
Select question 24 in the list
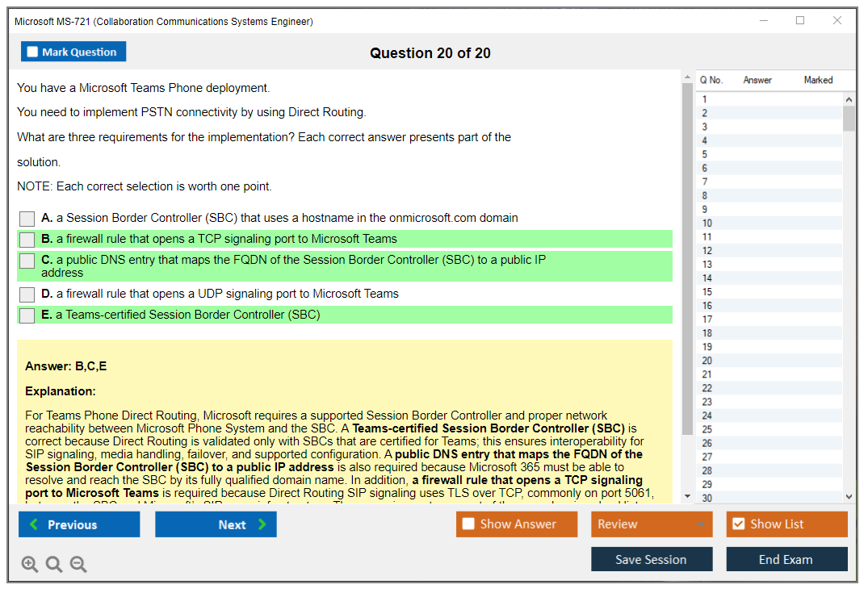769,416
